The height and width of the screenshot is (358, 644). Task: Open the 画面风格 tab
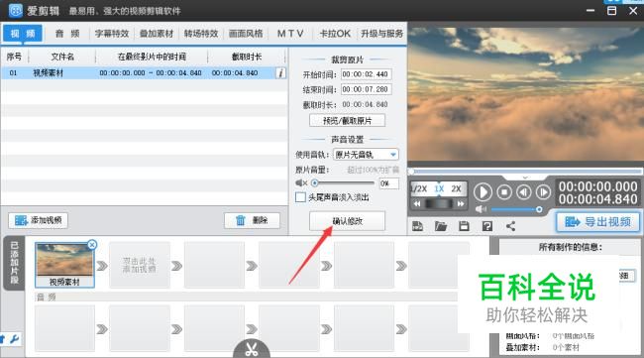246,34
